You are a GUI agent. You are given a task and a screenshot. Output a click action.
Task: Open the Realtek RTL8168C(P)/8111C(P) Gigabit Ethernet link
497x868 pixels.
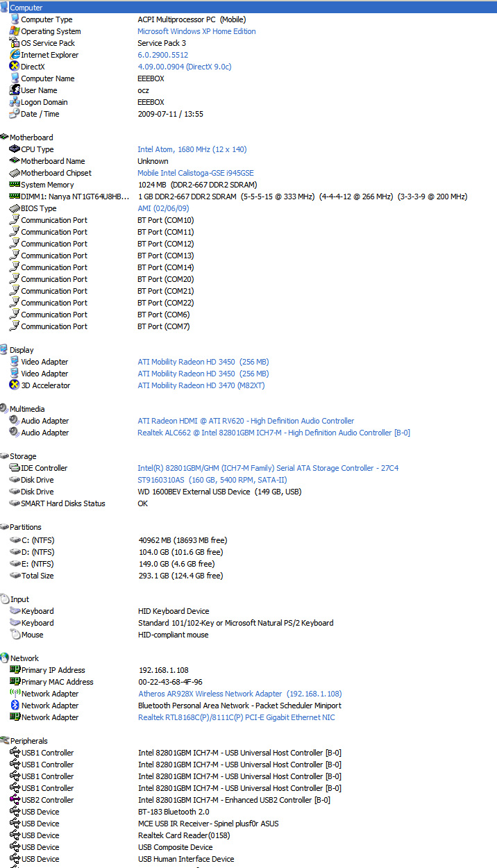click(237, 717)
